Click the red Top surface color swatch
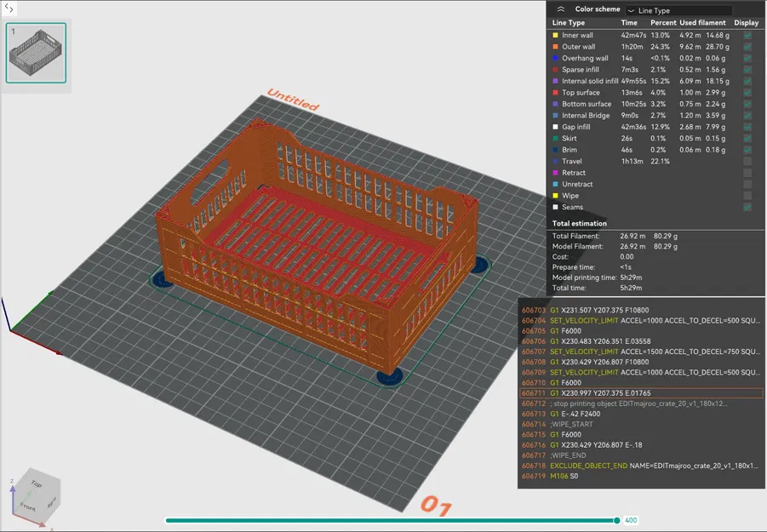The width and height of the screenshot is (767, 532). (x=554, y=93)
